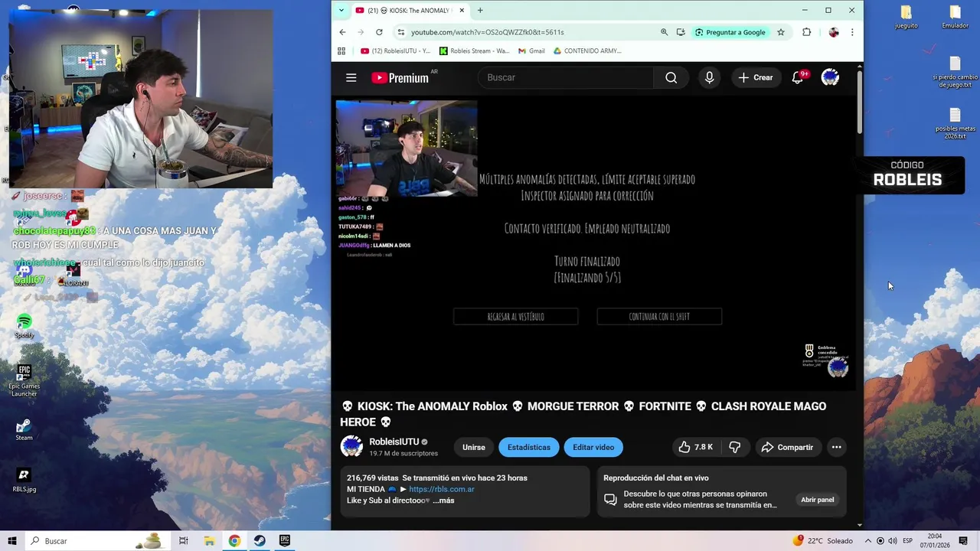Open the Crear upload dropdown
The image size is (980, 551).
[756, 77]
